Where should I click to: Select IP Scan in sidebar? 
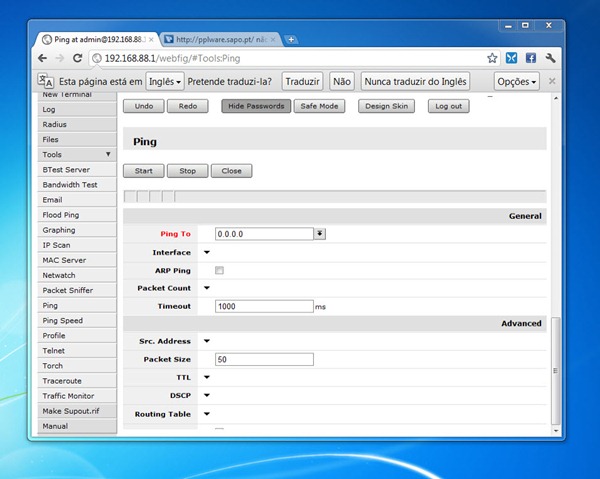(x=77, y=245)
